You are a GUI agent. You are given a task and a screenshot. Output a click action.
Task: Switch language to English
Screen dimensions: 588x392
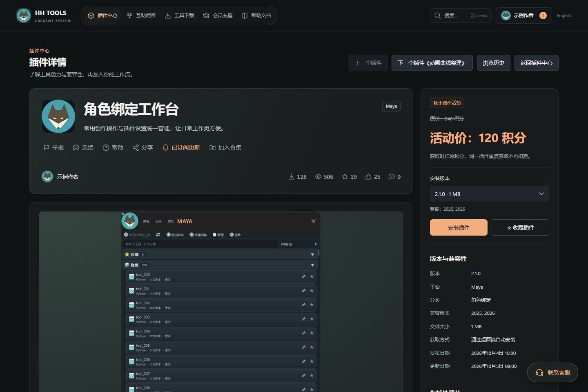563,16
